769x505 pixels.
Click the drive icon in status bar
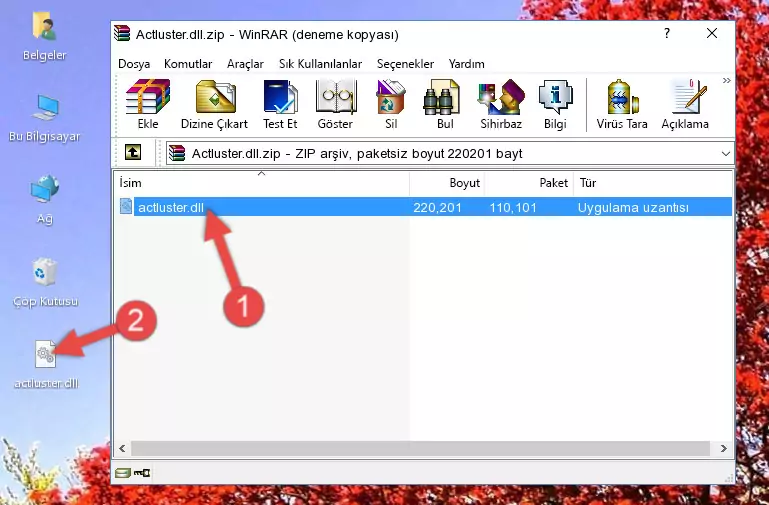(x=123, y=473)
